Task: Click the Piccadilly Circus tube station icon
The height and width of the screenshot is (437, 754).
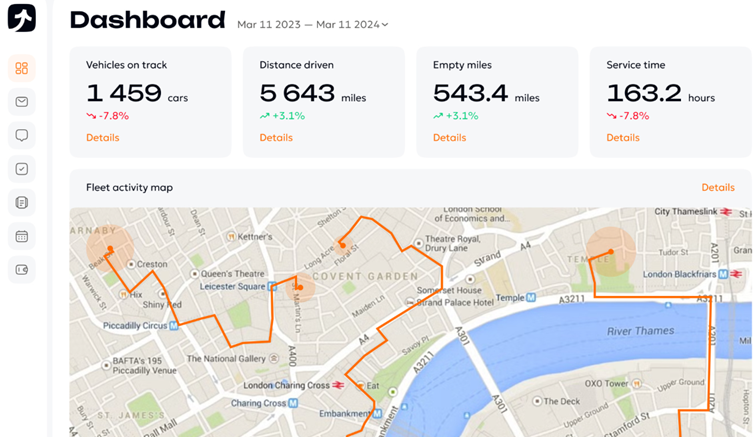Action: tap(173, 325)
